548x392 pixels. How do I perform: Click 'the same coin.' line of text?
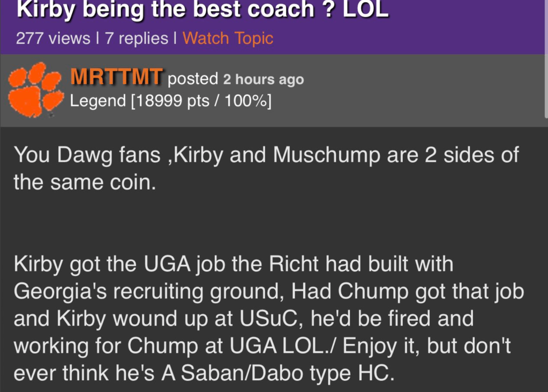pos(85,183)
